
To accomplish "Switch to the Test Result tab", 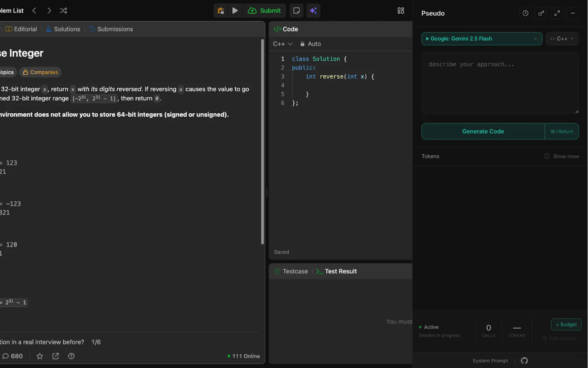I will (336, 271).
